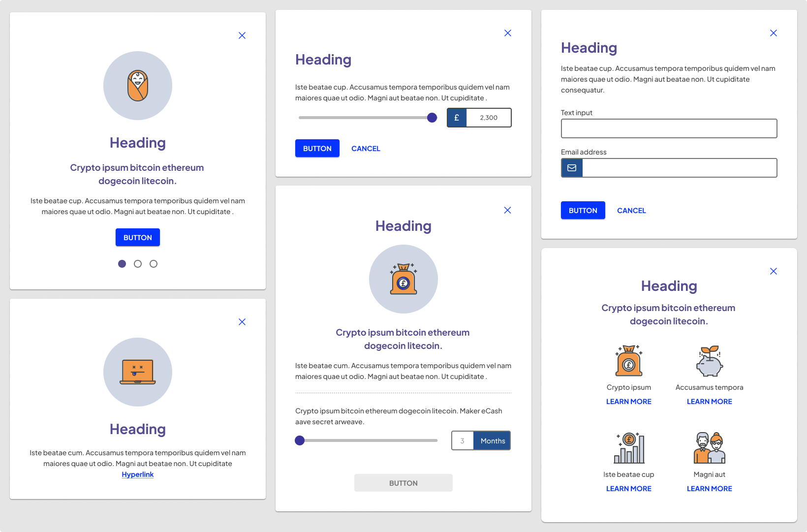Click LEARN MORE under Accusamus tempora

710,402
